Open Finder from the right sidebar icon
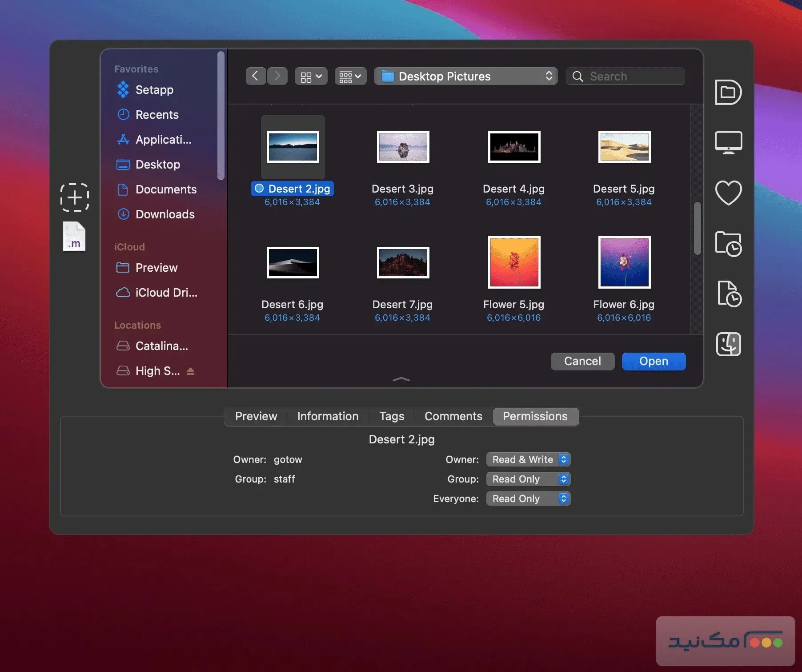Image resolution: width=802 pixels, height=672 pixels. pos(728,344)
